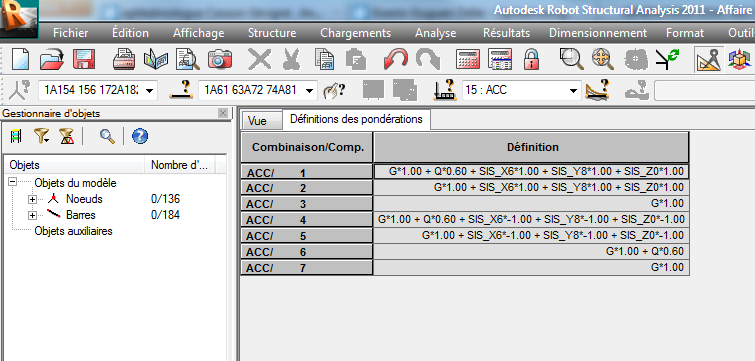The image size is (755, 361).
Task: Open the calculation results table icon
Action: (x=500, y=60)
